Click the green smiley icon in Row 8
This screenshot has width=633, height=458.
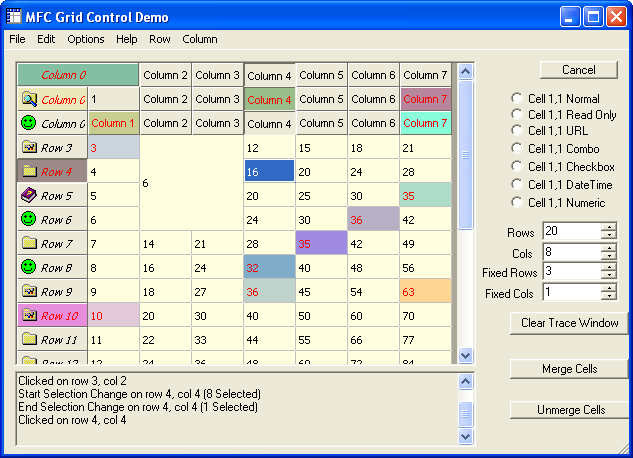pyautogui.click(x=29, y=267)
